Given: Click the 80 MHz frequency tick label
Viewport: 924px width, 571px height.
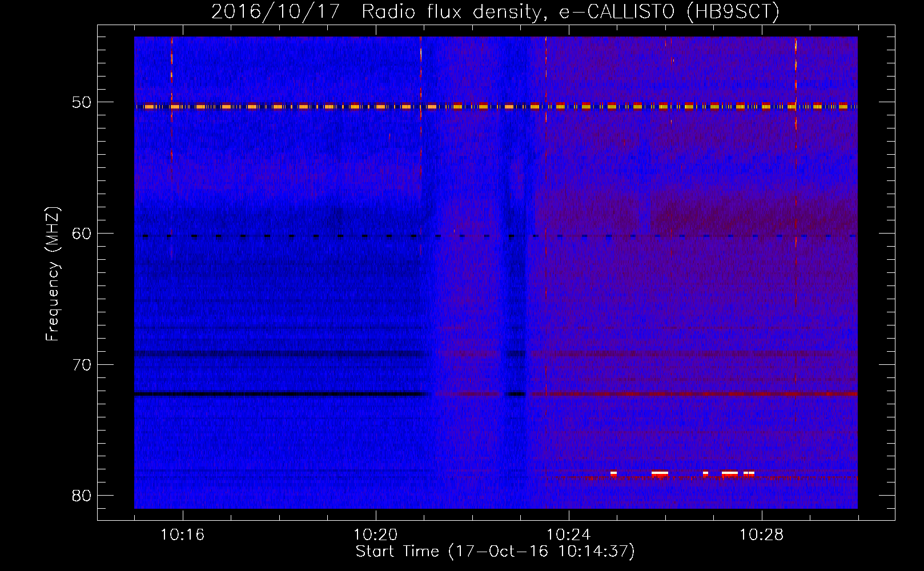Looking at the screenshot, I should tap(82, 496).
